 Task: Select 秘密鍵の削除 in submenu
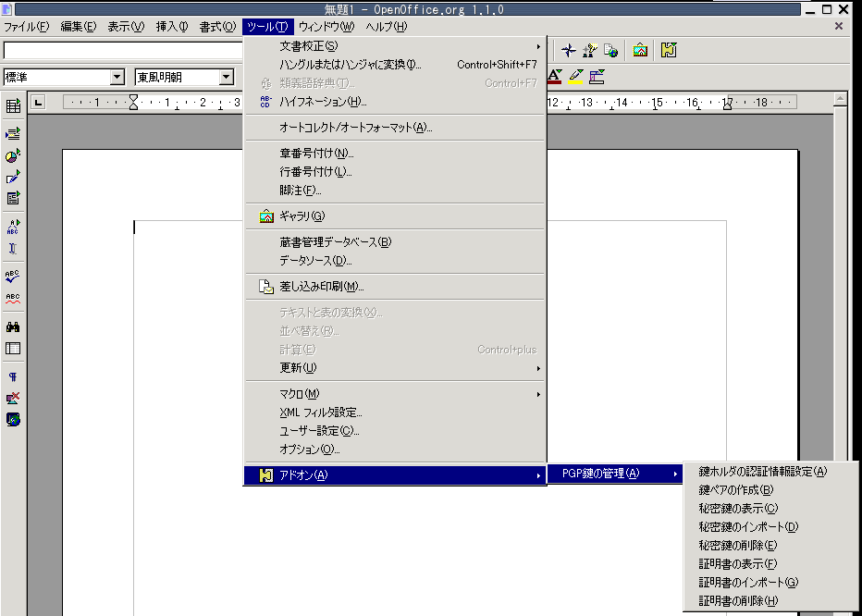(x=770, y=546)
